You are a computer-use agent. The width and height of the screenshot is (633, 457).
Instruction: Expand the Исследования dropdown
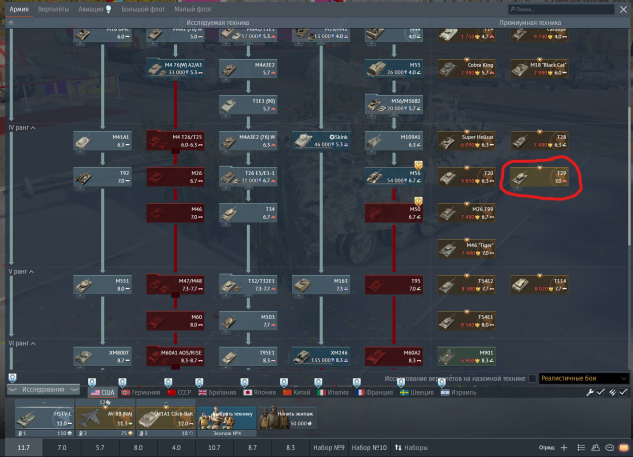[45, 390]
